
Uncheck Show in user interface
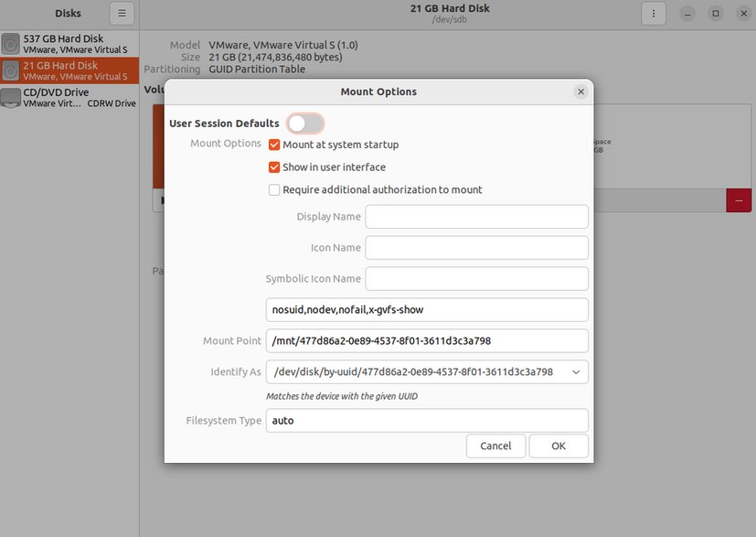tap(274, 167)
